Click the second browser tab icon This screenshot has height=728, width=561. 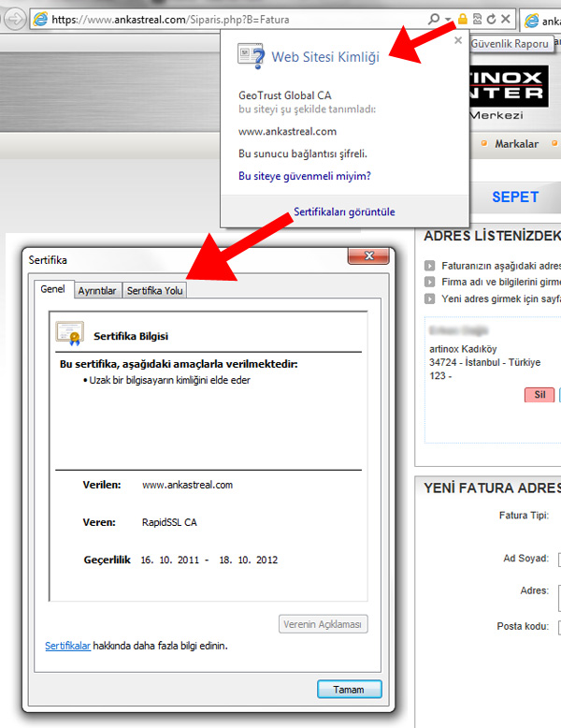[x=531, y=21]
